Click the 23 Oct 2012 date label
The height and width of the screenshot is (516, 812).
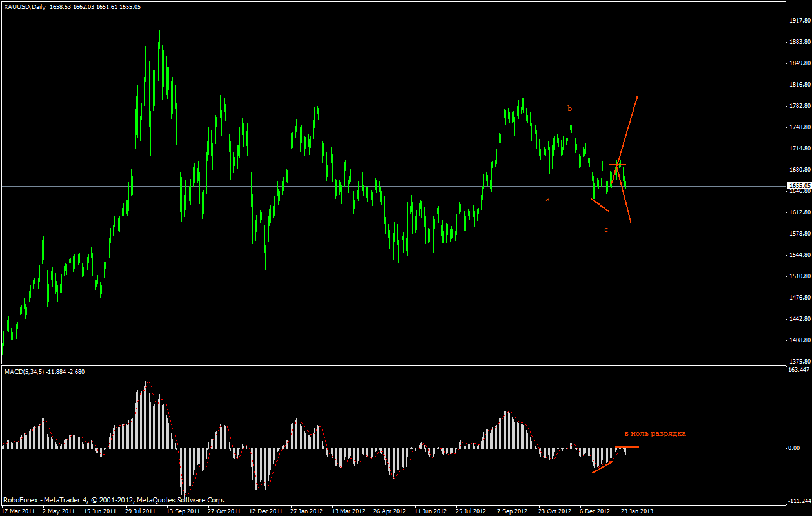coord(555,511)
